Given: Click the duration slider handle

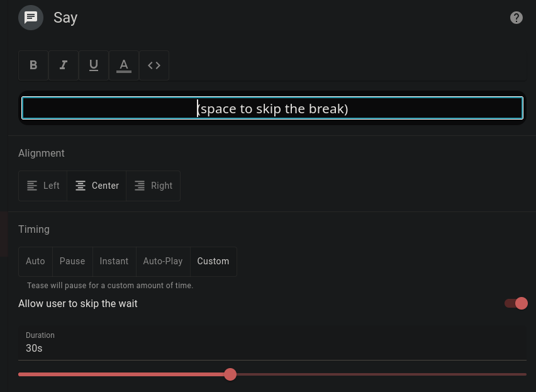Looking at the screenshot, I should tap(230, 374).
